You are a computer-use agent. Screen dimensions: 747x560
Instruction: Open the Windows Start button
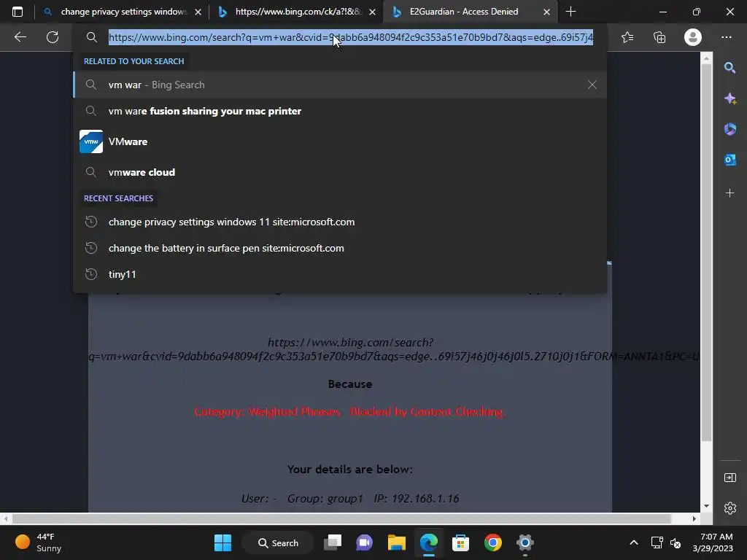coord(222,542)
